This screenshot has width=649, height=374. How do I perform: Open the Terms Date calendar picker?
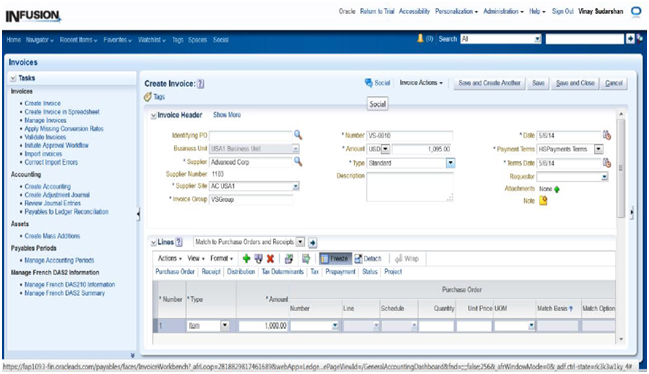pos(607,163)
